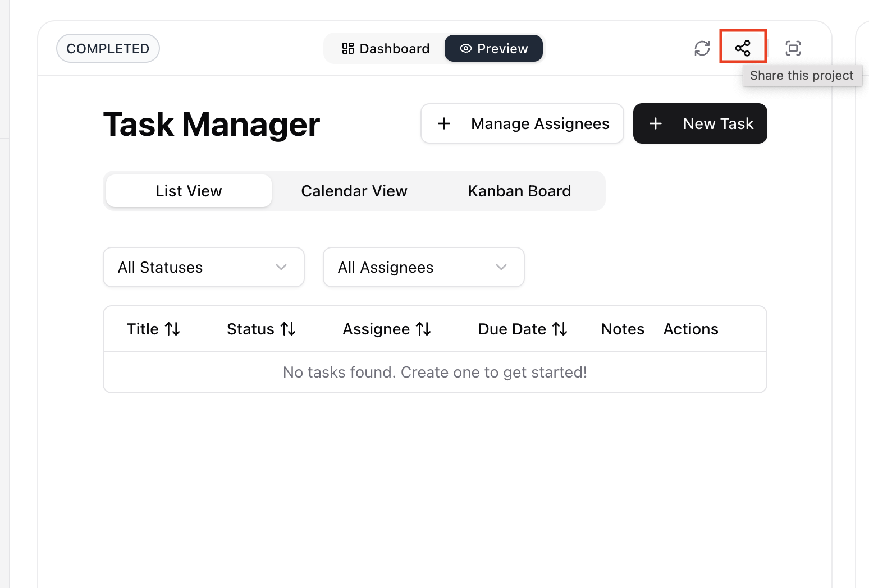Open the All Assignees dropdown
This screenshot has width=869, height=588.
tap(423, 267)
